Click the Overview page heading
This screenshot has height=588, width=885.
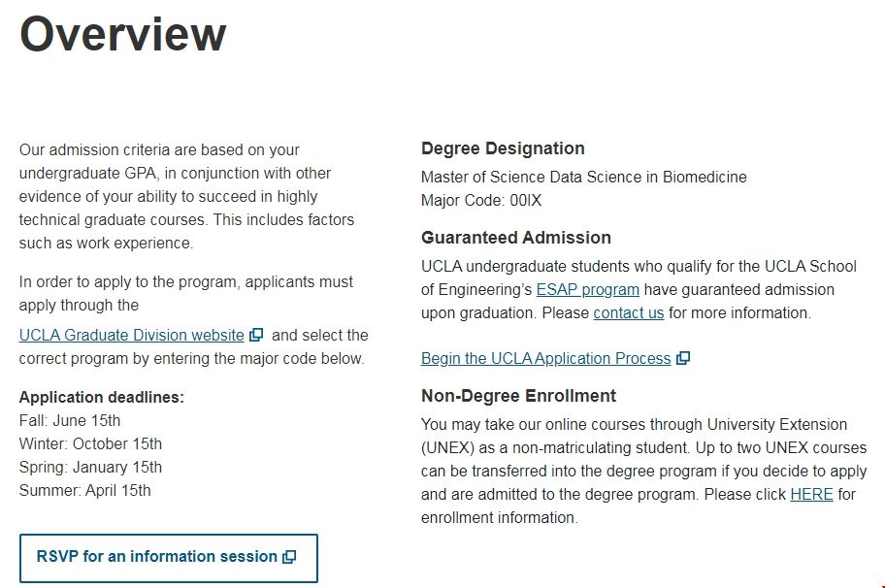click(123, 35)
